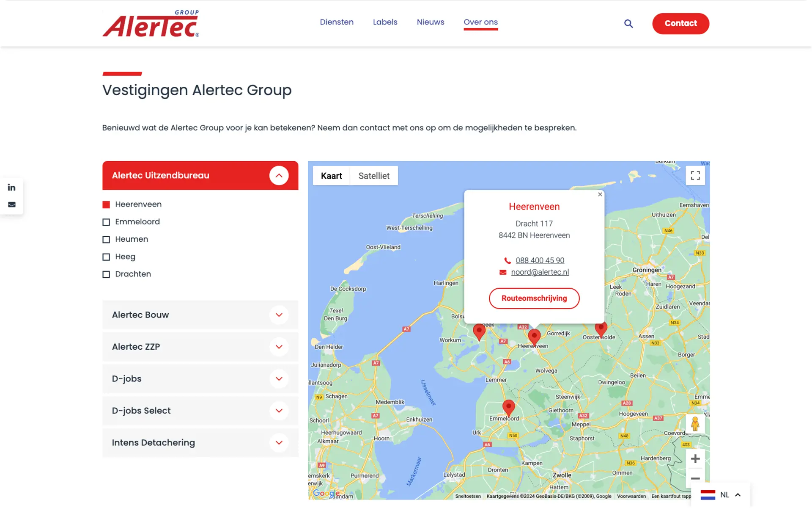This screenshot has height=508, width=812.
Task: Click the map pin at Heerenveen
Action: 534,338
